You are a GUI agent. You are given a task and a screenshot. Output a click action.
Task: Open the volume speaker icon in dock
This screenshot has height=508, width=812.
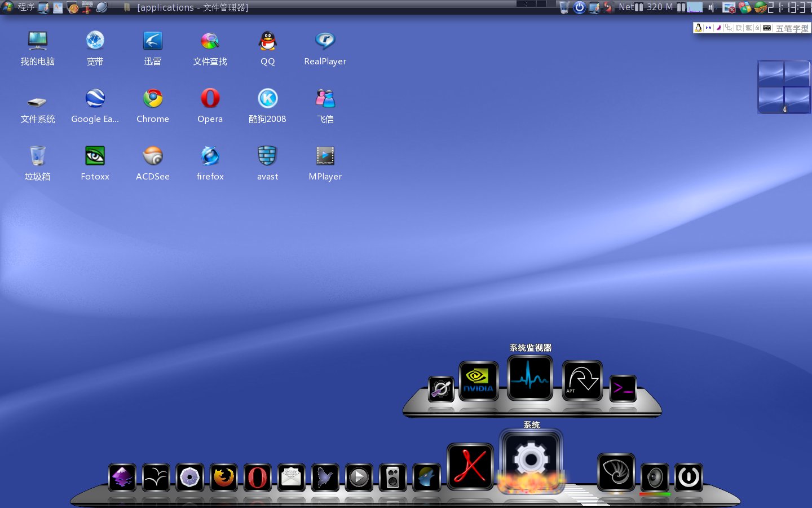click(655, 478)
